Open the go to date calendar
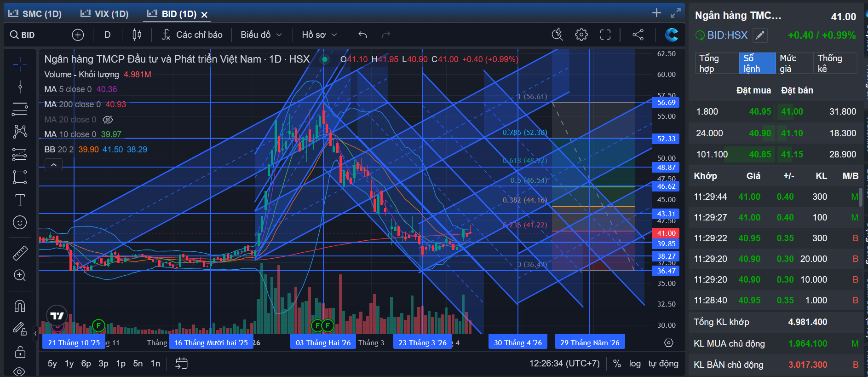The image size is (868, 377). [x=182, y=364]
